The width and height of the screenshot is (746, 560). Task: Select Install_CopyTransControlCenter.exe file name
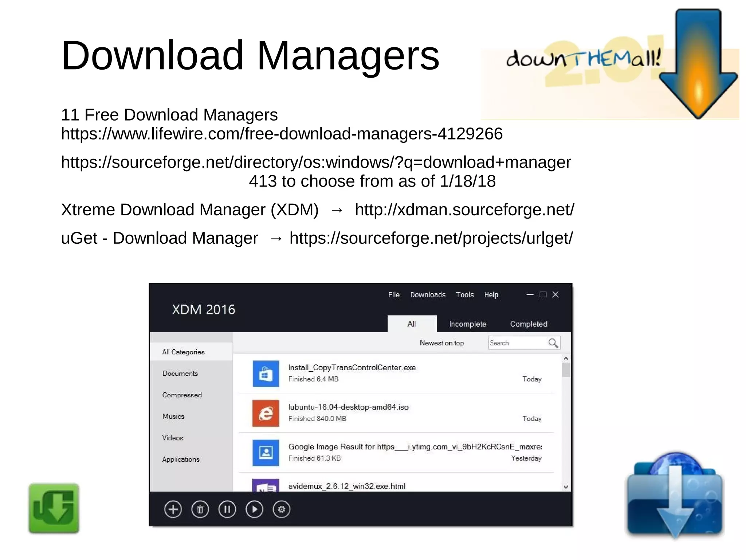click(352, 368)
